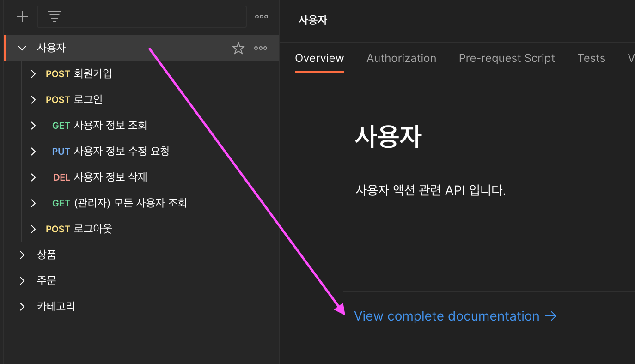The height and width of the screenshot is (364, 635).
Task: Expand the PUT 사용자 정보 수정 요청 request
Action: tap(33, 152)
